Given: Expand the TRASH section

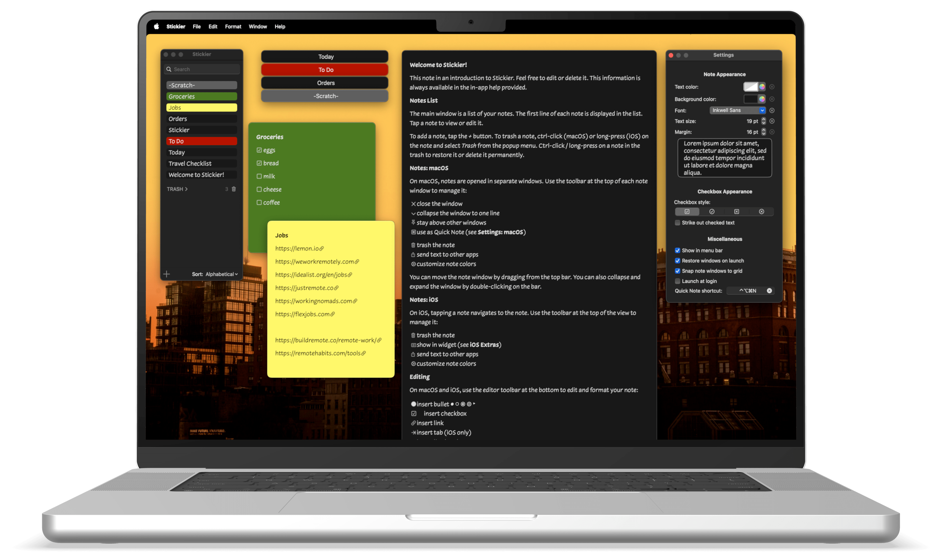Looking at the screenshot, I should [177, 189].
